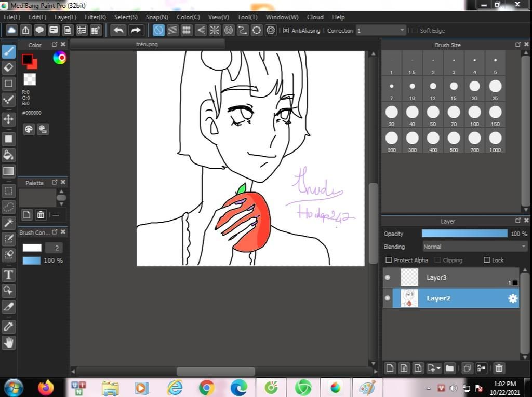Add a new layer folder

[449, 368]
